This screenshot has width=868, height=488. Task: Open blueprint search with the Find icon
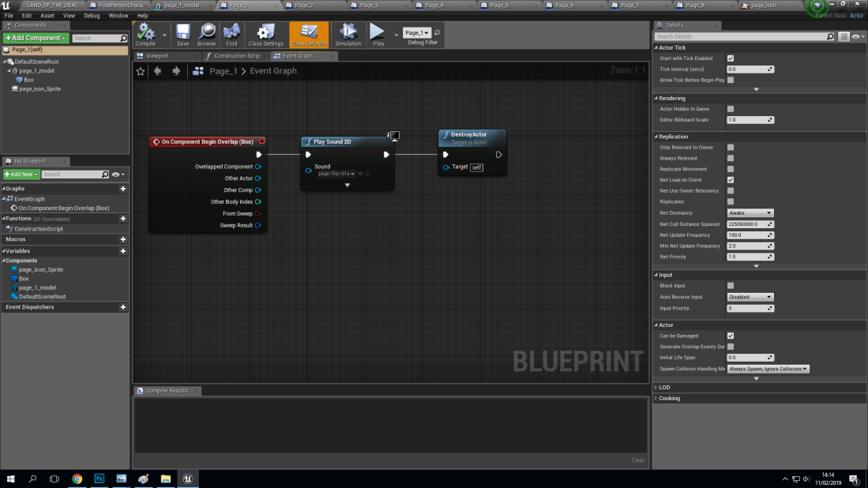(230, 35)
